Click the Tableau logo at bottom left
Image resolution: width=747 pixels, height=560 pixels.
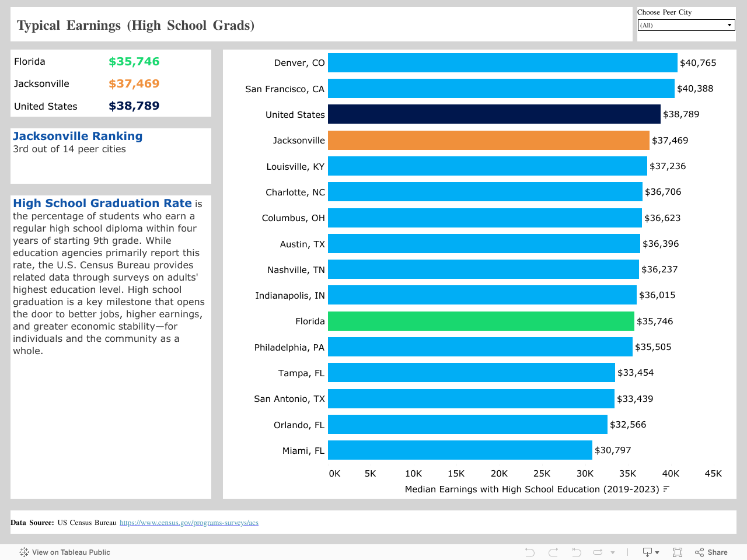coord(23,552)
